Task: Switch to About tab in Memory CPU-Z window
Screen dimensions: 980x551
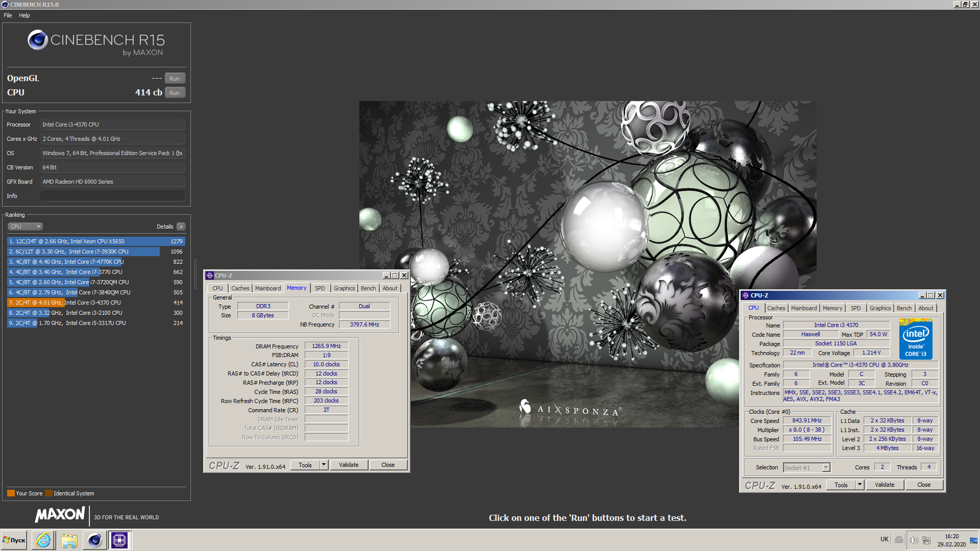Action: pos(390,288)
